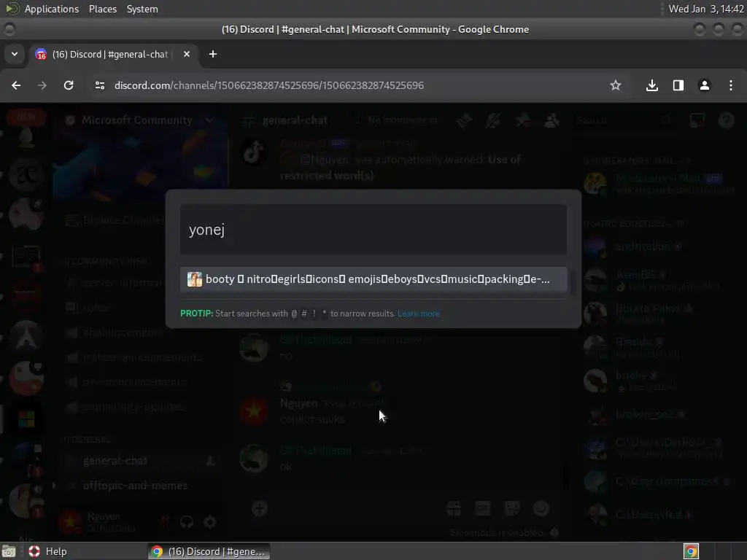Screen dimensions: 747x560
Task: Open a new Chrome tab
Action: (x=213, y=54)
